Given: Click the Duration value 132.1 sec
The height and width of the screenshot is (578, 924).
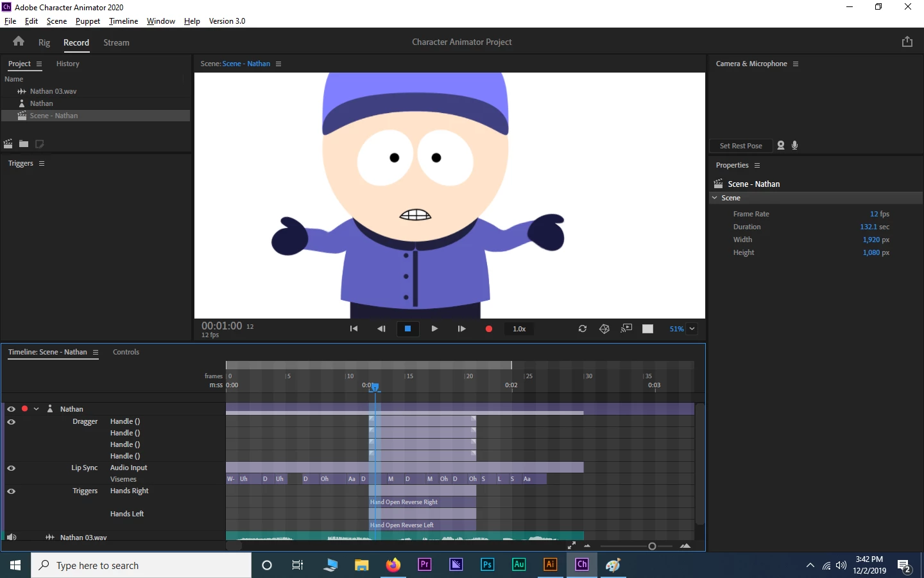Looking at the screenshot, I should click(x=875, y=227).
